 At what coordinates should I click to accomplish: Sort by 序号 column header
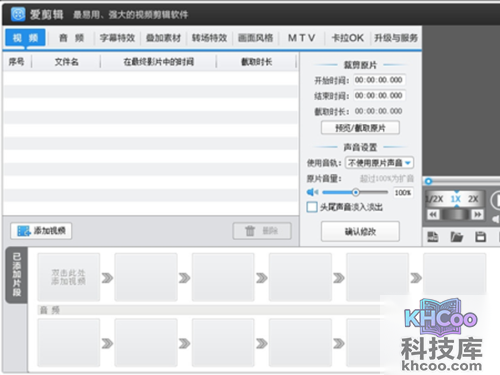pos(17,62)
